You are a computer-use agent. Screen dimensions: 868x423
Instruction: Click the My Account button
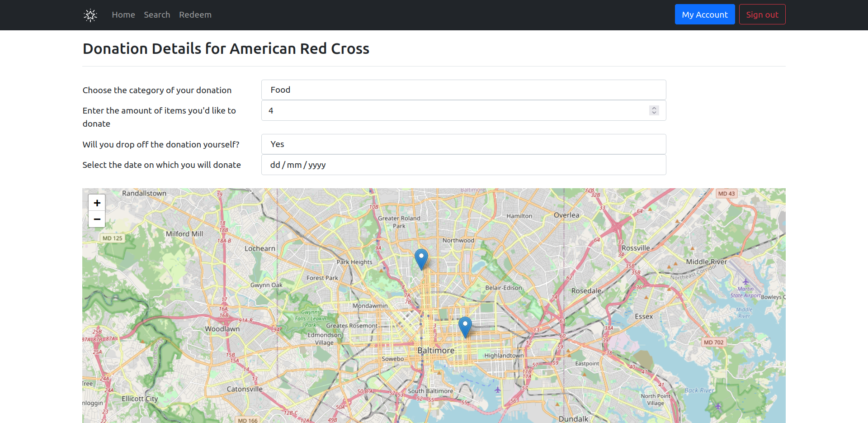pyautogui.click(x=705, y=14)
